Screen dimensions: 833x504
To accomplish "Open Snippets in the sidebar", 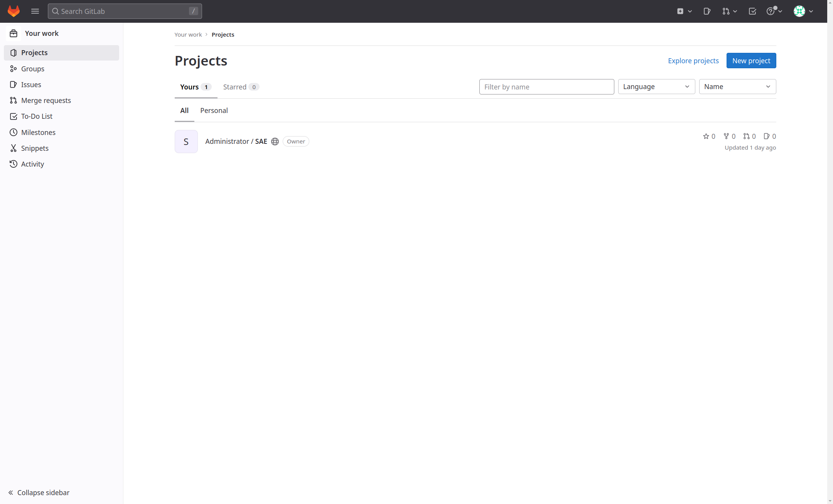I will tap(35, 148).
